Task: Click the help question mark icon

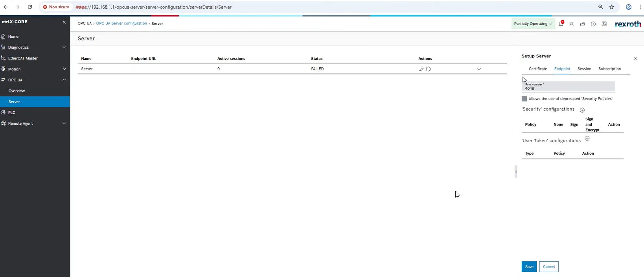Action: (593, 24)
